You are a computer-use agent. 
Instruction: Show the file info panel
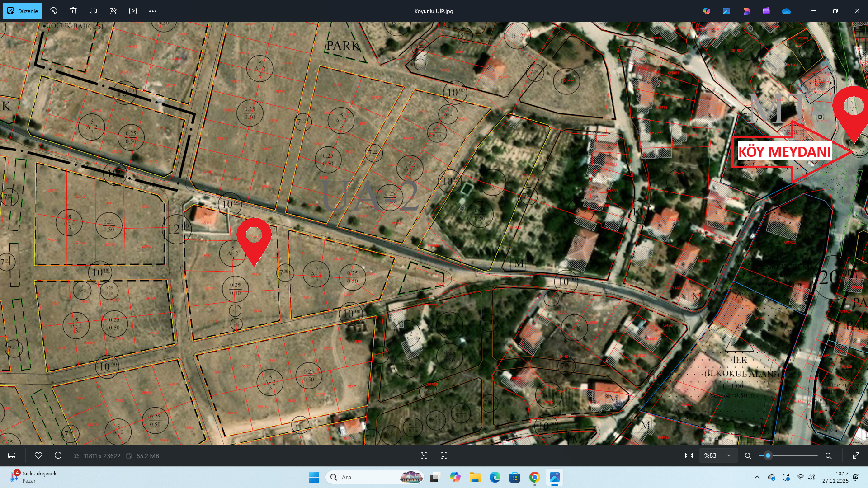(x=58, y=455)
